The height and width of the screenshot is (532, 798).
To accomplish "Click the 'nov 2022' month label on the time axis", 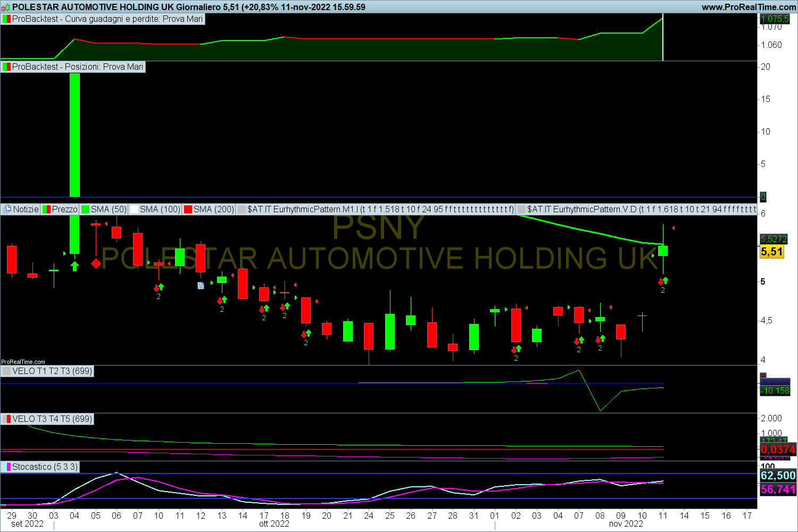I will coord(626,524).
